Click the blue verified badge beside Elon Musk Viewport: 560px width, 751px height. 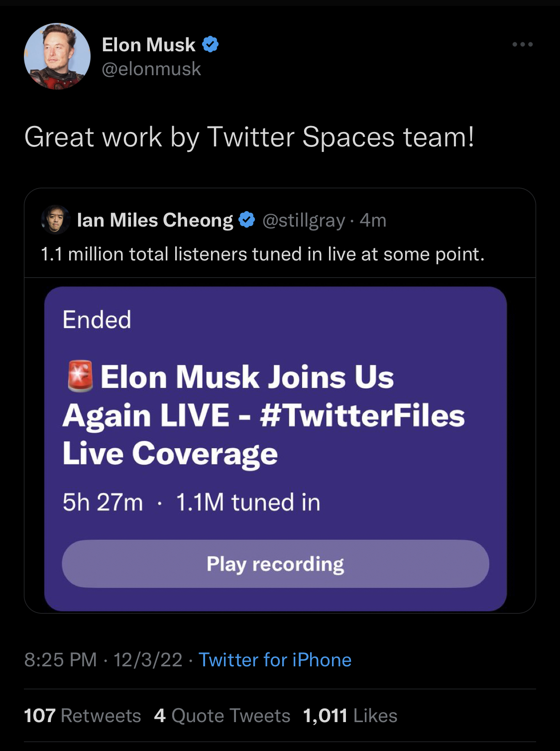[211, 45]
